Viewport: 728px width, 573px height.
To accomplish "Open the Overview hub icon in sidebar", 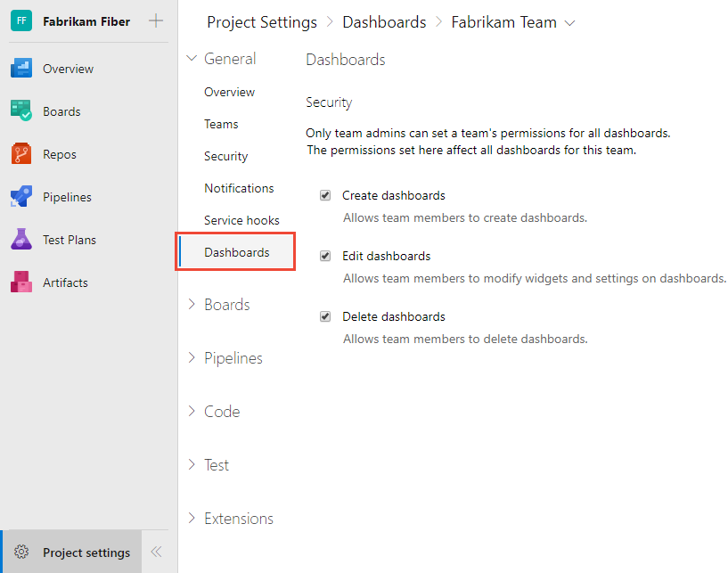I will click(21, 69).
